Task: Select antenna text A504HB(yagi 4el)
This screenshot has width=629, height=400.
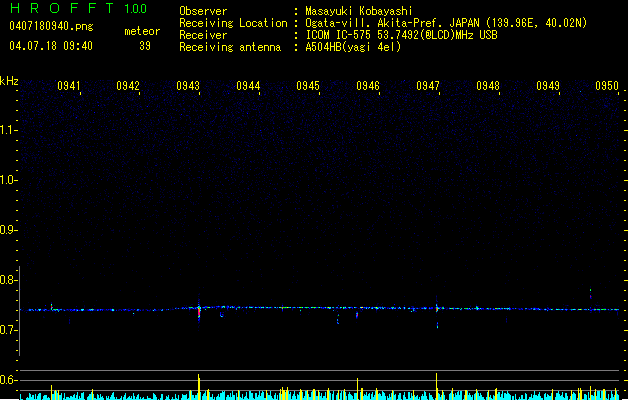Action: (x=353, y=47)
